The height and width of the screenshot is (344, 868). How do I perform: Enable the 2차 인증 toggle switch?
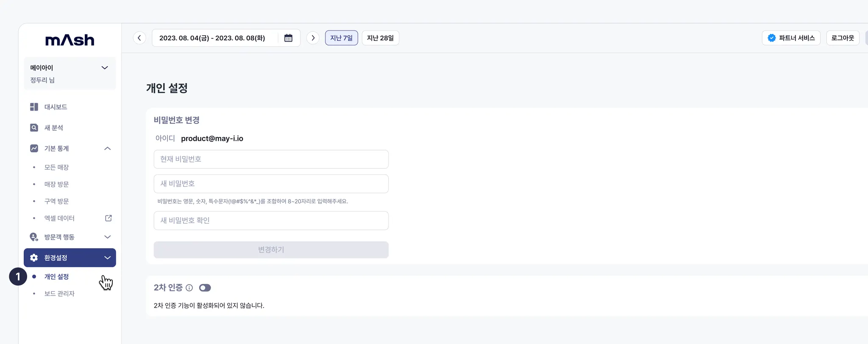[x=205, y=288]
